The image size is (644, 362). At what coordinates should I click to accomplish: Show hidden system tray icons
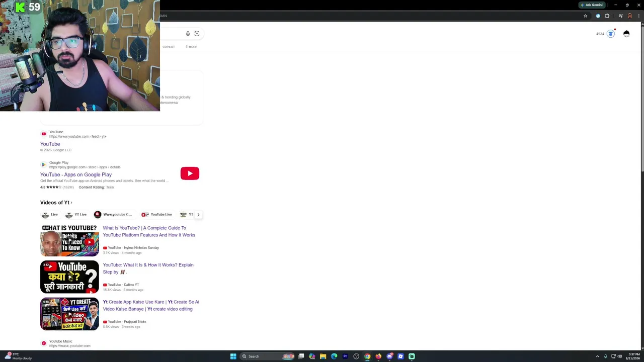(597, 356)
